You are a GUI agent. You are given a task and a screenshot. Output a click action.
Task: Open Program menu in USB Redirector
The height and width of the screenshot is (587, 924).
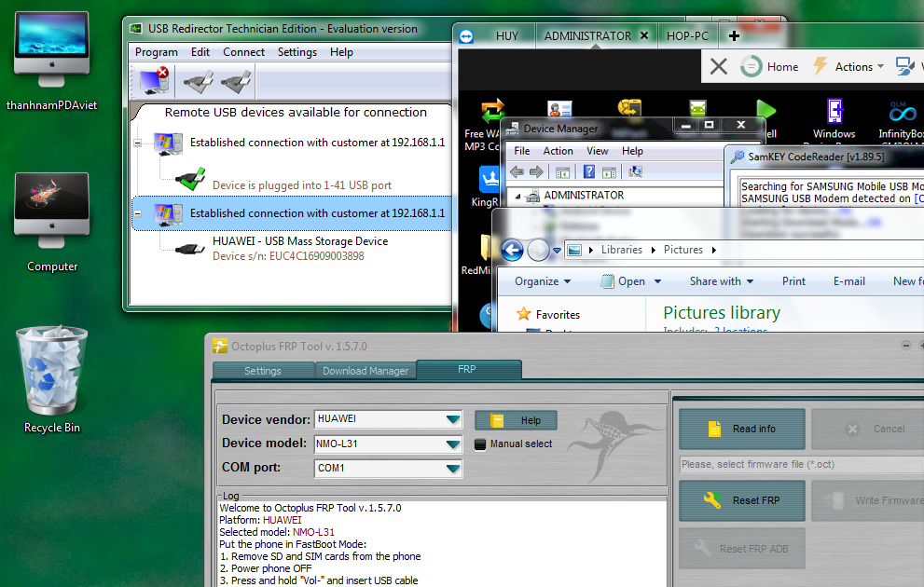click(x=156, y=52)
